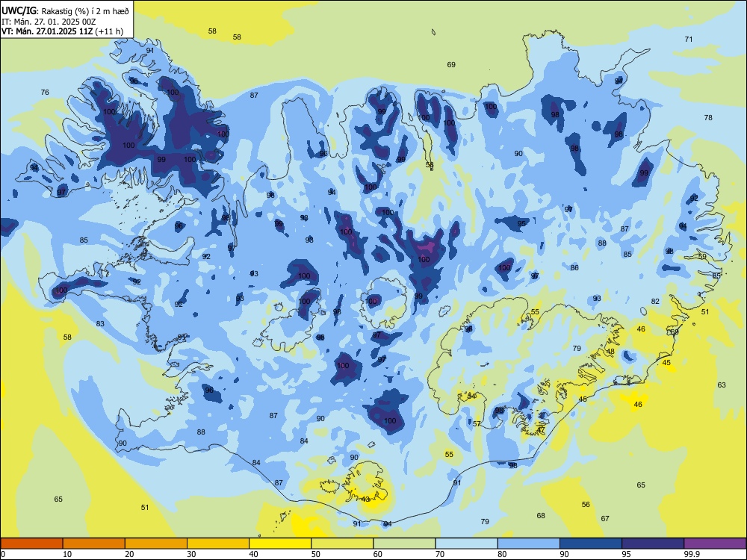Click the map value '47'

(x=541, y=429)
